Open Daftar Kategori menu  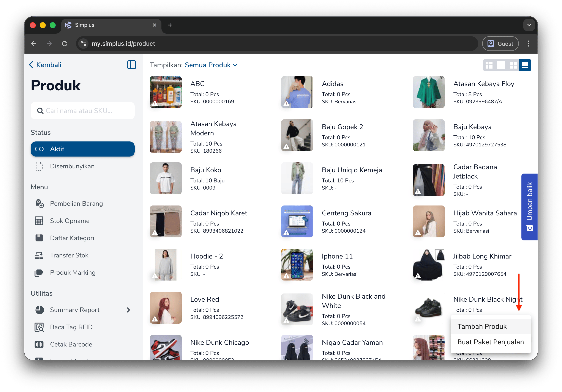[72, 238]
